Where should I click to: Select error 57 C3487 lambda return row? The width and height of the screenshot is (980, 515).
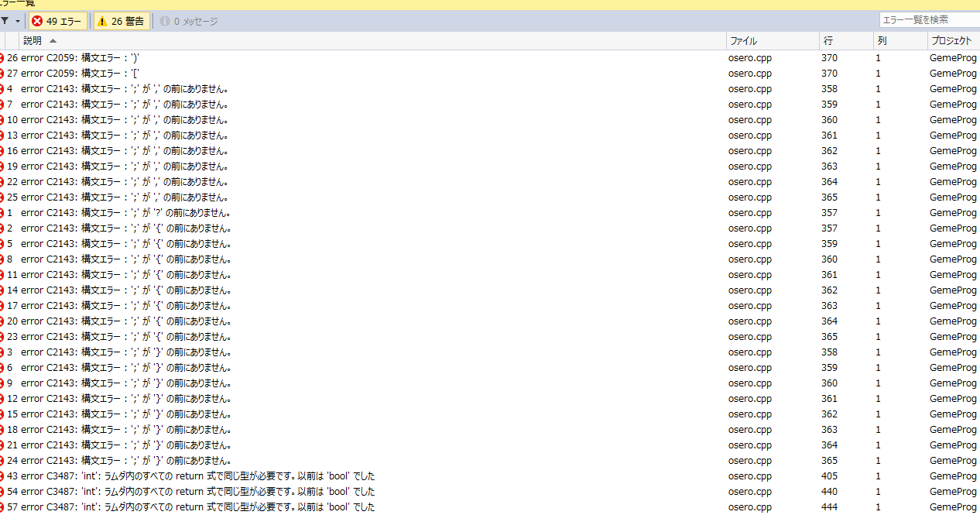[x=232, y=506]
